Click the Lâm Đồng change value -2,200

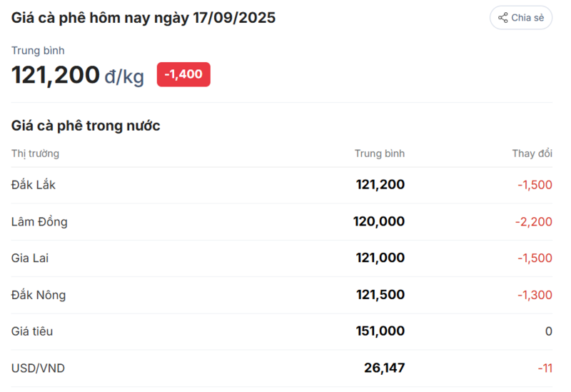533,221
